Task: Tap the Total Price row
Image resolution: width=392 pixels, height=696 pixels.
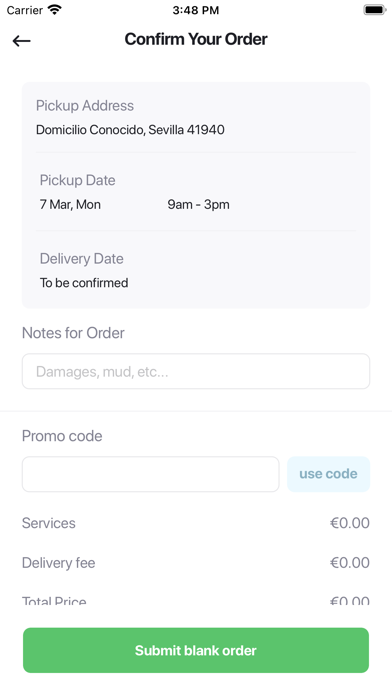Action: tap(196, 601)
